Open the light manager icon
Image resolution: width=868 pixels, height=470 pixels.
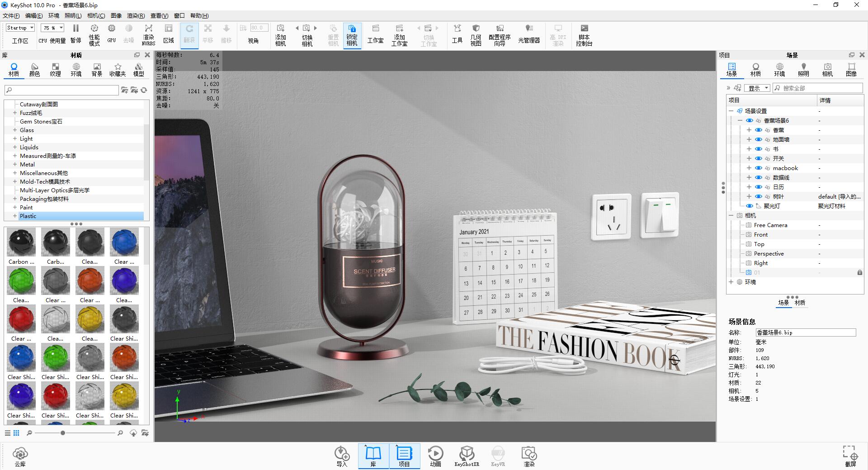click(x=529, y=28)
